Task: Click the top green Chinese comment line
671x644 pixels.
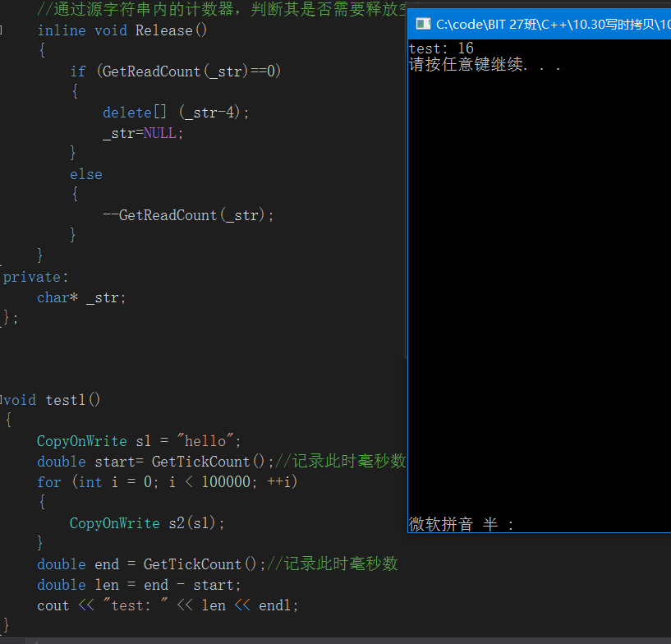Action: (x=221, y=9)
